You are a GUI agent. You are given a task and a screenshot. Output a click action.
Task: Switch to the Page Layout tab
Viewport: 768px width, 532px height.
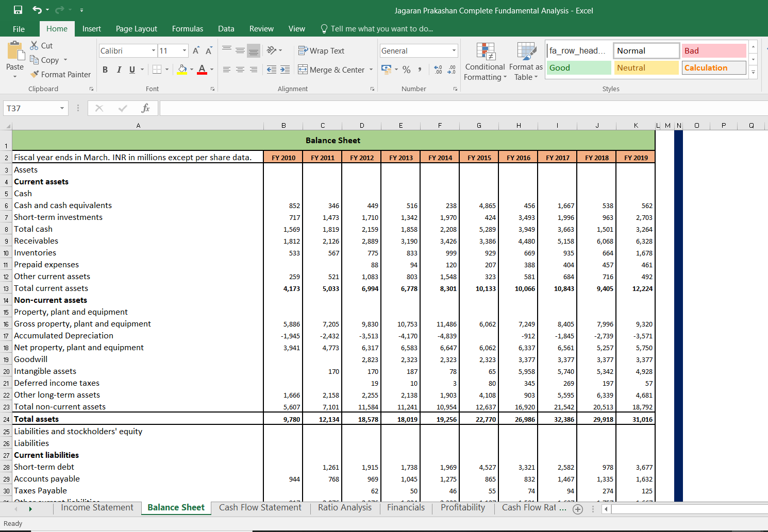click(137, 29)
